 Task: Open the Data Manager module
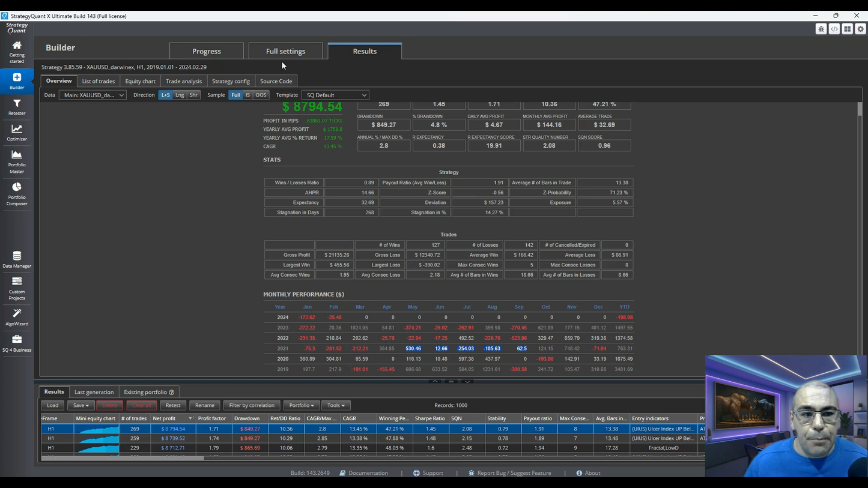17,259
